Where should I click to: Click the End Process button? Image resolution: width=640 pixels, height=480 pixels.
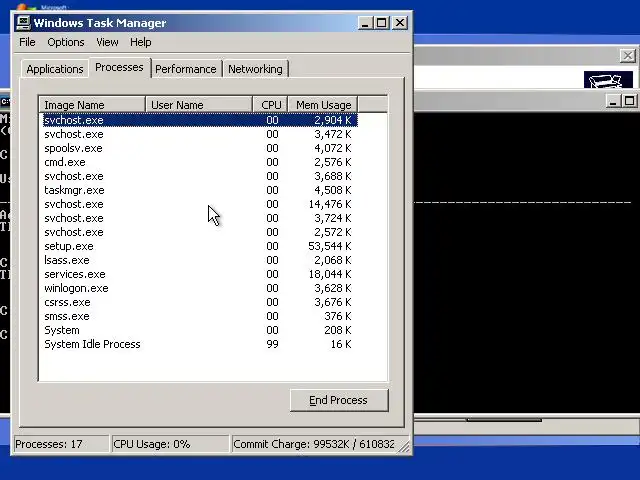(339, 400)
